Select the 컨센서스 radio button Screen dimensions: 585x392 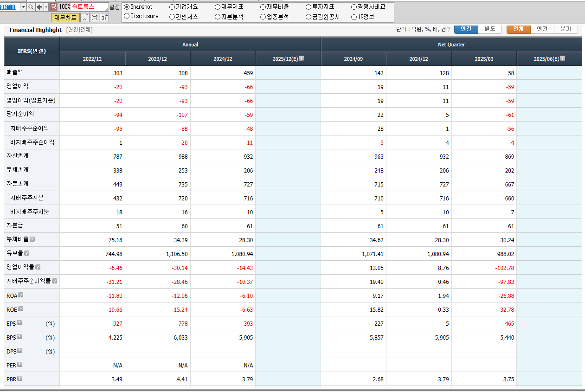pos(172,17)
